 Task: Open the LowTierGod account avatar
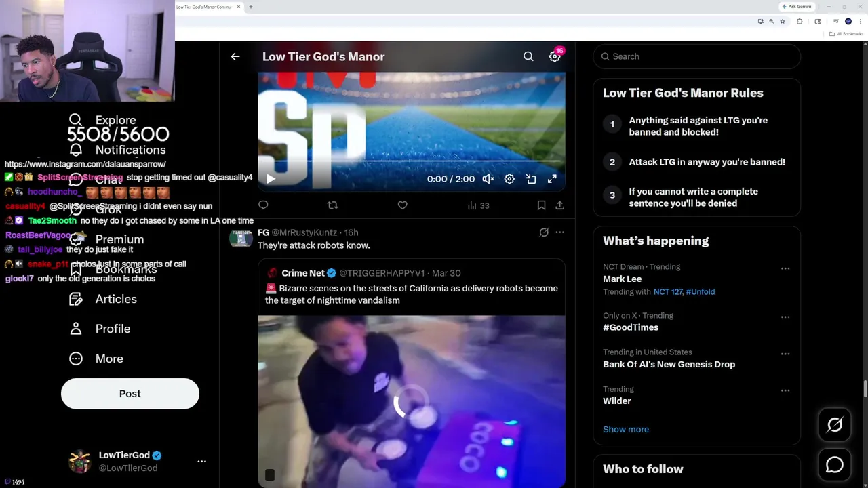click(x=80, y=462)
